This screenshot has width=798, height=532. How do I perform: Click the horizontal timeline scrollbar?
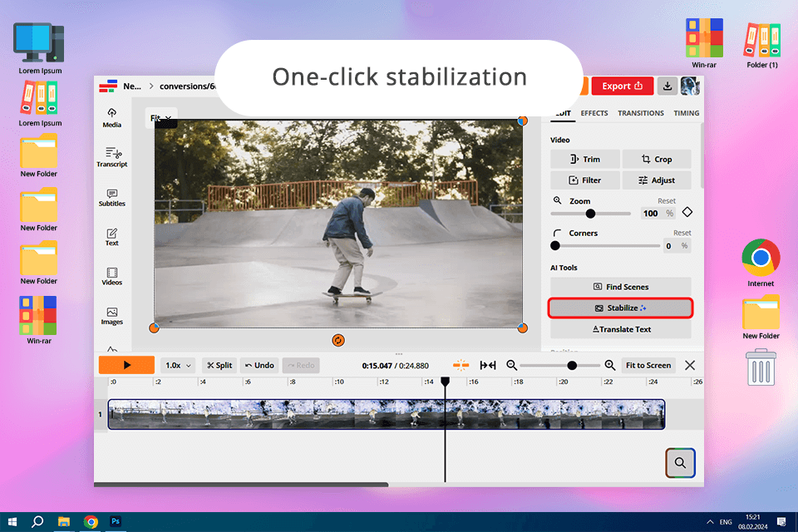coord(241,485)
